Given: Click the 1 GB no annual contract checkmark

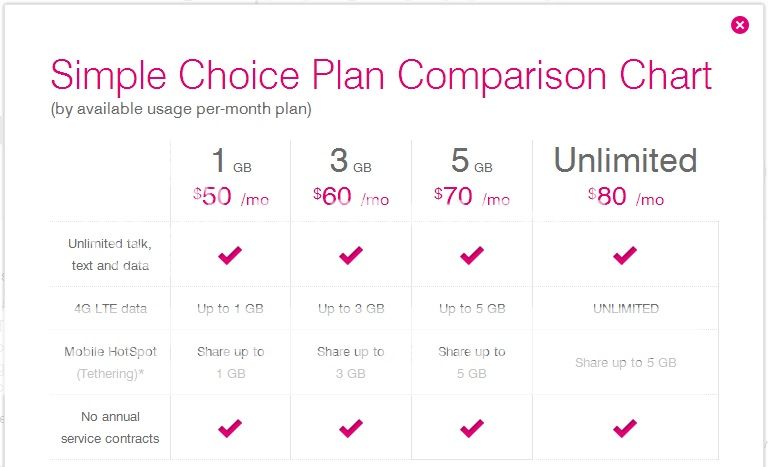Looking at the screenshot, I should [230, 428].
